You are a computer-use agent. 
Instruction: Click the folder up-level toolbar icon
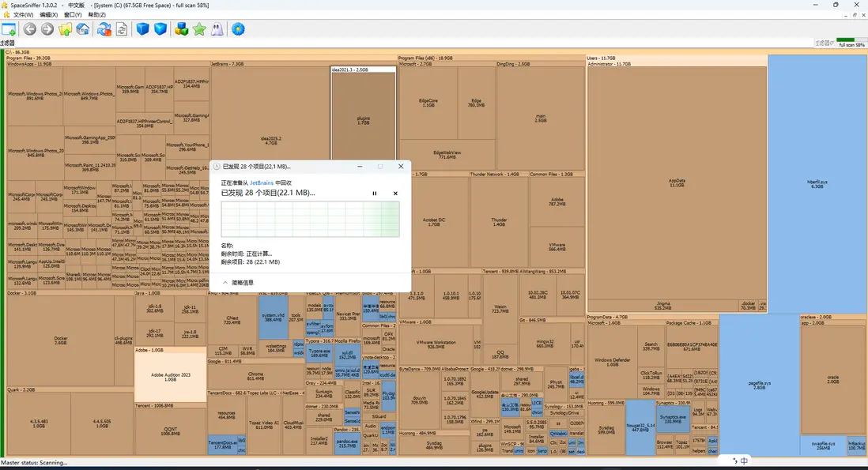pyautogui.click(x=66, y=29)
